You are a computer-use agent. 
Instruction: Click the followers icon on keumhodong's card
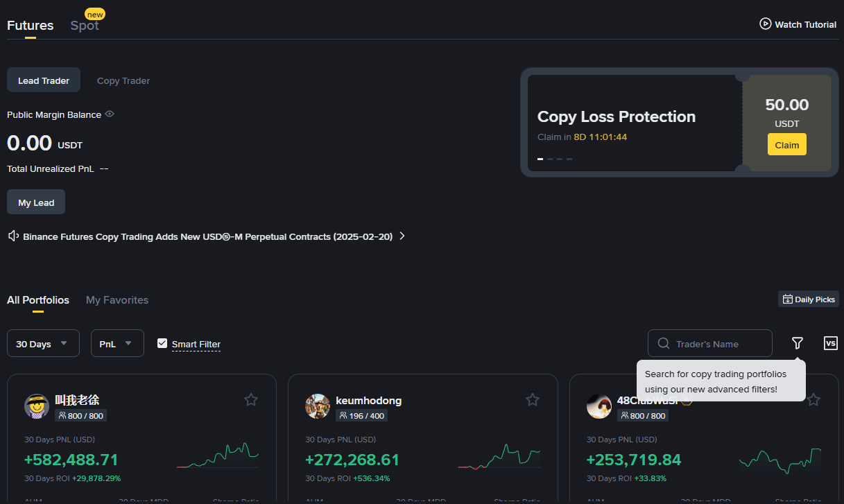pos(345,415)
